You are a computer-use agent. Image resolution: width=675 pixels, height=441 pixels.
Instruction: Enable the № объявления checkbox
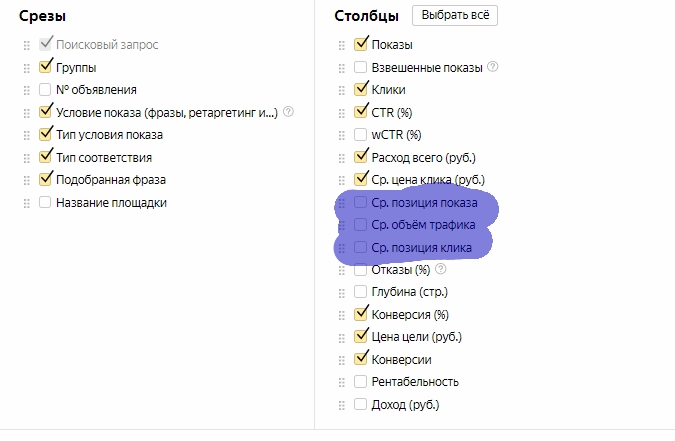tap(45, 90)
